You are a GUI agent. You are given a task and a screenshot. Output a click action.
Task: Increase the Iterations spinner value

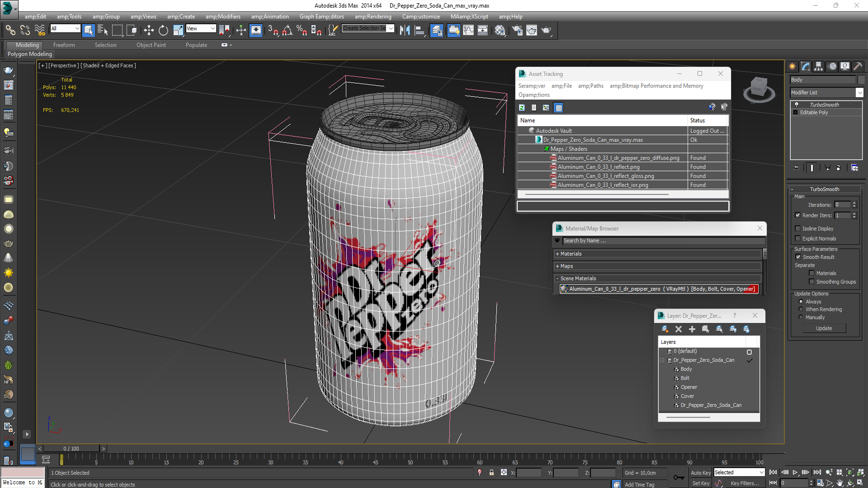854,203
